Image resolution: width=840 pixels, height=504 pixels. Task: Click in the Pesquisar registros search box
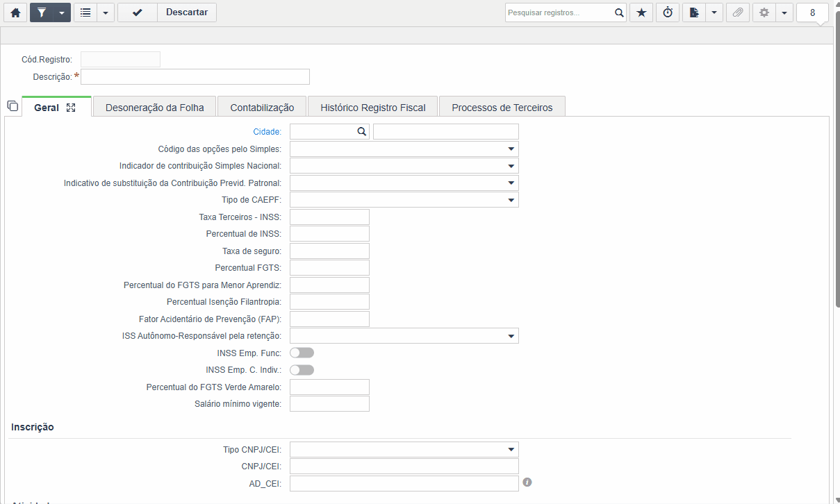(559, 12)
